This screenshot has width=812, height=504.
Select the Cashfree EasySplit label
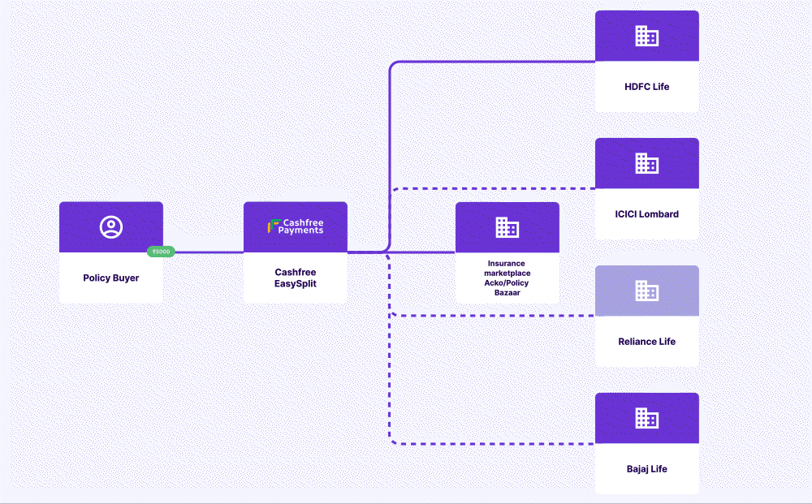click(x=296, y=278)
